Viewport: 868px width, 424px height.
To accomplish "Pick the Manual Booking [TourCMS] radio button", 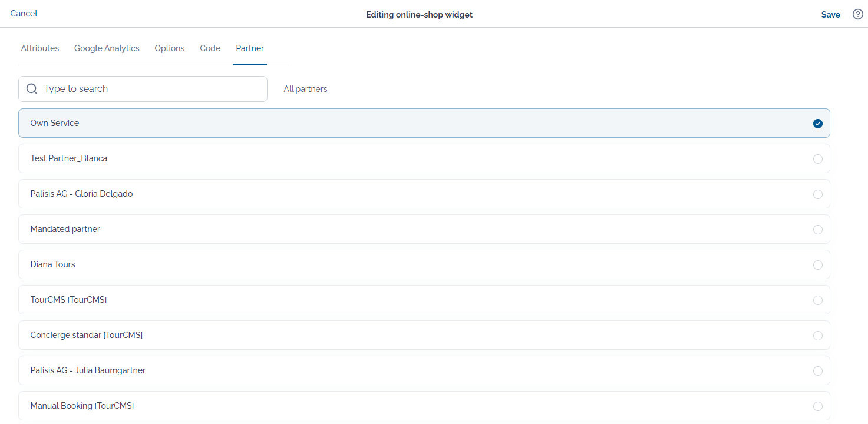I will coord(817,406).
